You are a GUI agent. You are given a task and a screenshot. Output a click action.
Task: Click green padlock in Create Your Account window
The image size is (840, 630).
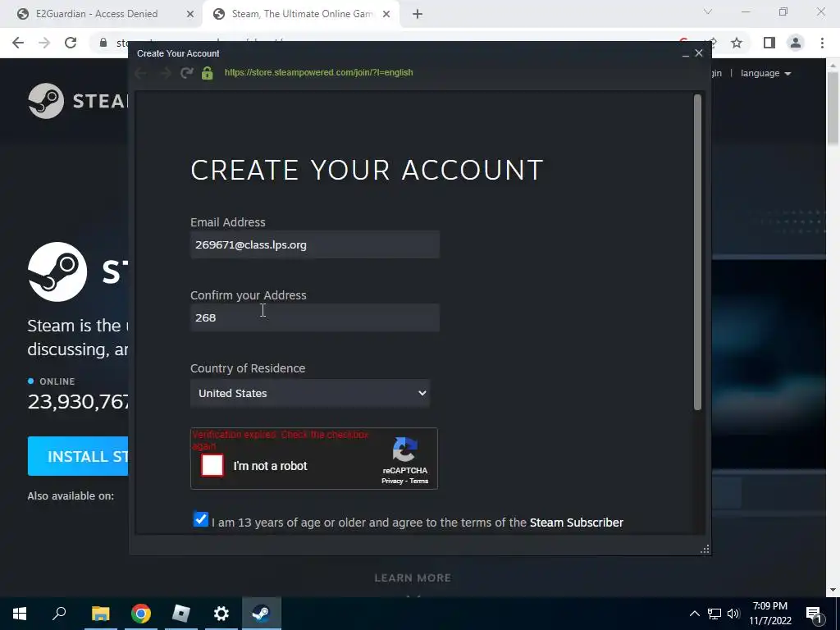coord(208,73)
